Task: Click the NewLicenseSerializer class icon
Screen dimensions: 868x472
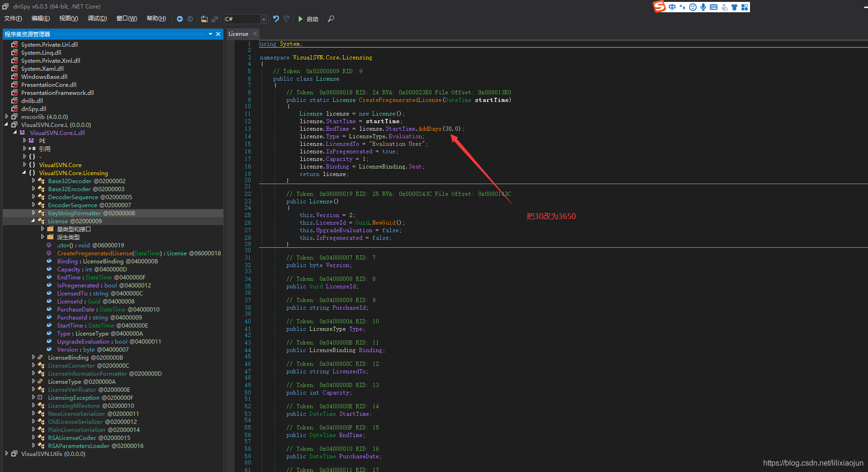Action: pos(41,413)
